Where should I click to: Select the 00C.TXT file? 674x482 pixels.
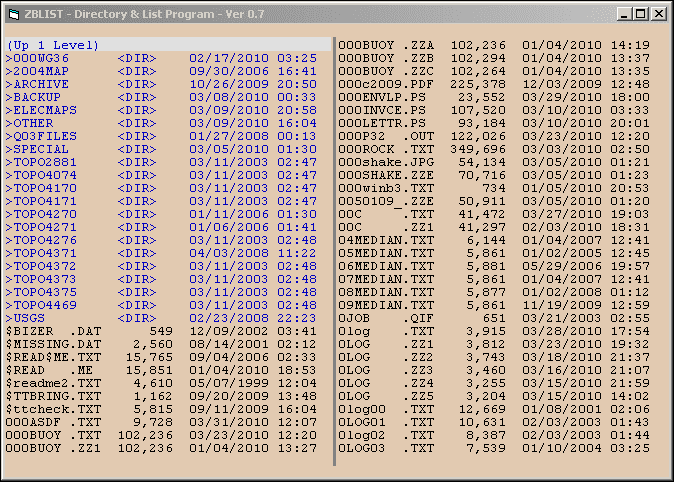[494, 214]
